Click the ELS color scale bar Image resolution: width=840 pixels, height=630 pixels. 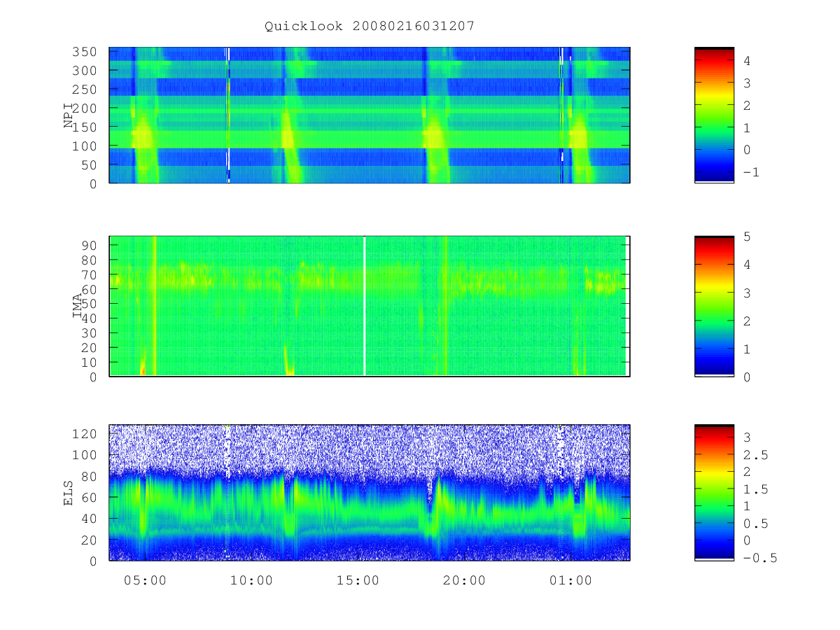714,493
